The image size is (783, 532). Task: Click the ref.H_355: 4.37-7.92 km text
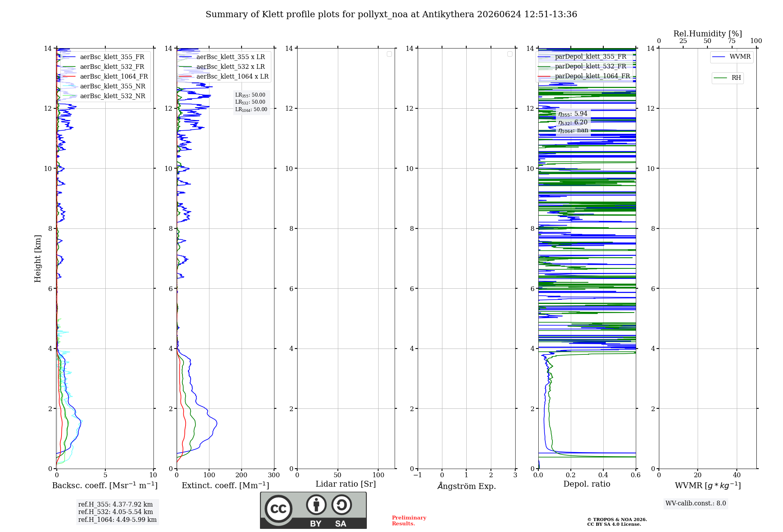[115, 505]
